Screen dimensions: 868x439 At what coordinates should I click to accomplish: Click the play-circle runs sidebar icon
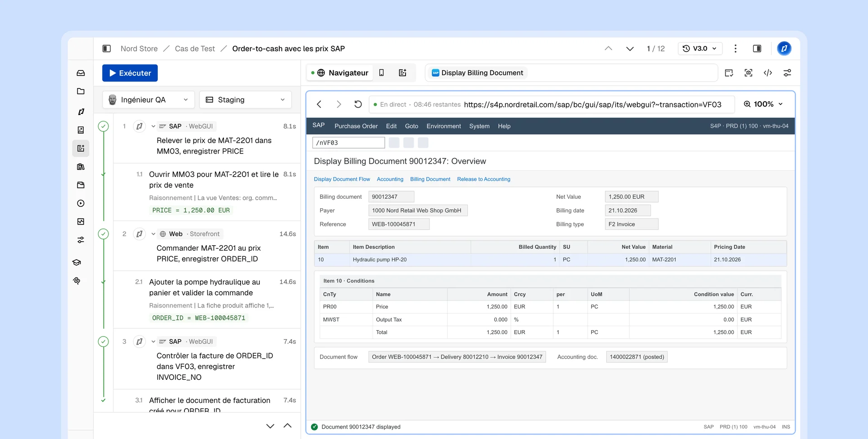click(80, 203)
